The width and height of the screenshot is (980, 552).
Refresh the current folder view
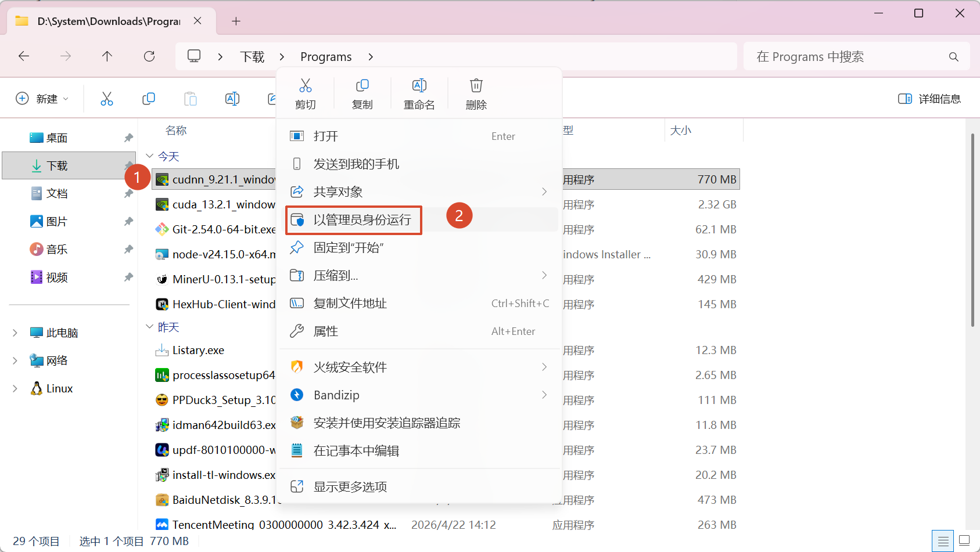coord(149,56)
